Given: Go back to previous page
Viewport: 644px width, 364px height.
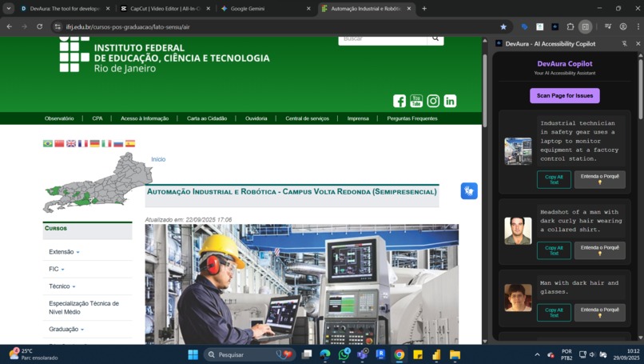Looking at the screenshot, I should coord(10,26).
